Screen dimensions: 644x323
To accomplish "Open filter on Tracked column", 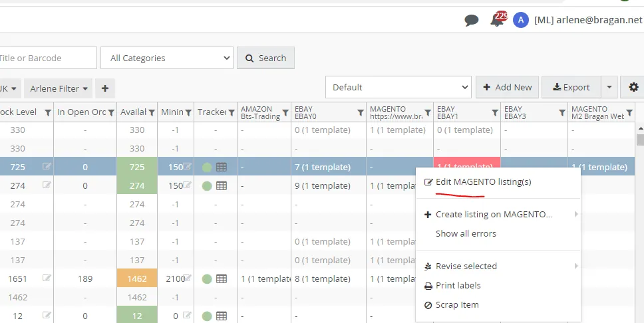I will [x=232, y=112].
